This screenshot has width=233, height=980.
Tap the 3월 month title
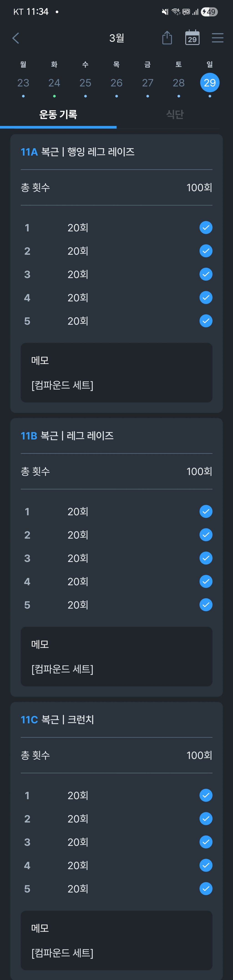tap(117, 38)
